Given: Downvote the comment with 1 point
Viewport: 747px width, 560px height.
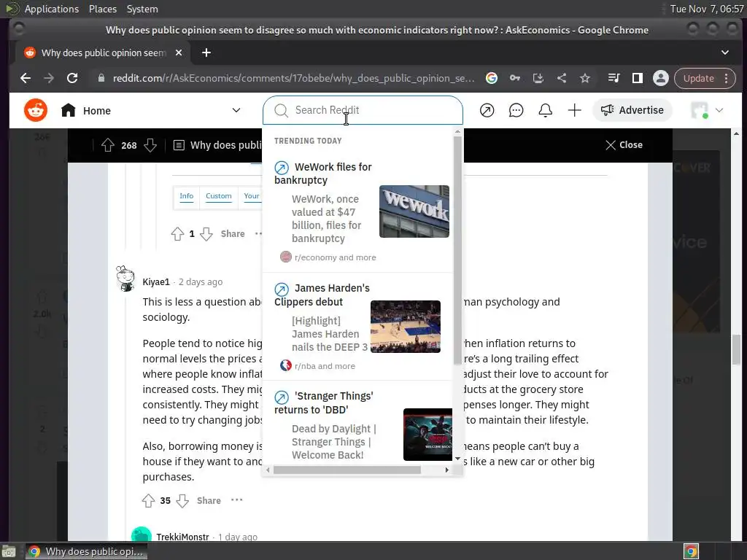Looking at the screenshot, I should coord(206,234).
